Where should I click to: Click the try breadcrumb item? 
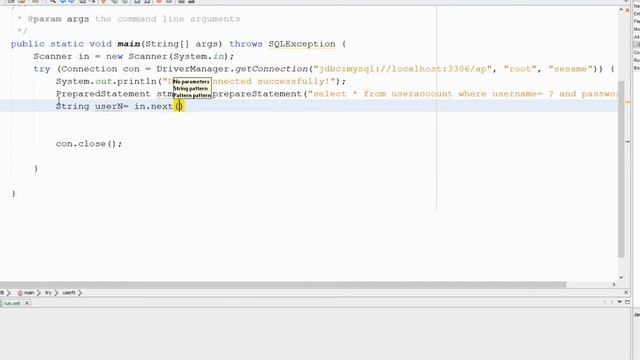pyautogui.click(x=48, y=293)
